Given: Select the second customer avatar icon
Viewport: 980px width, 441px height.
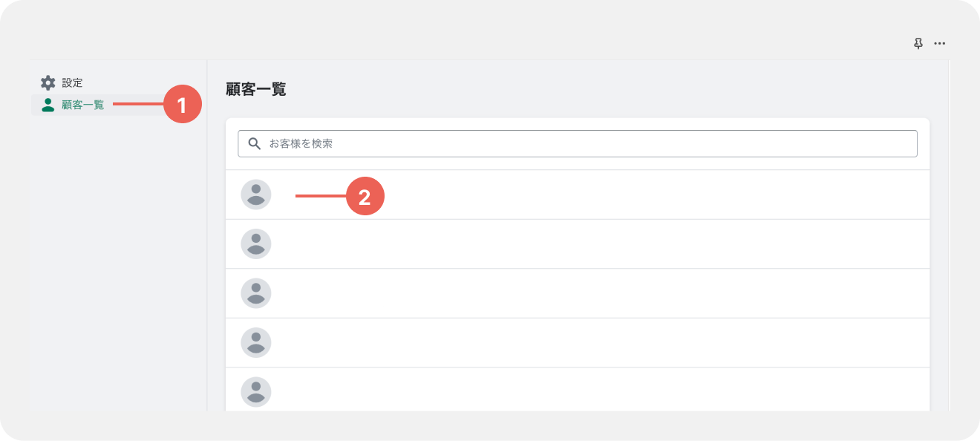Looking at the screenshot, I should [x=256, y=244].
